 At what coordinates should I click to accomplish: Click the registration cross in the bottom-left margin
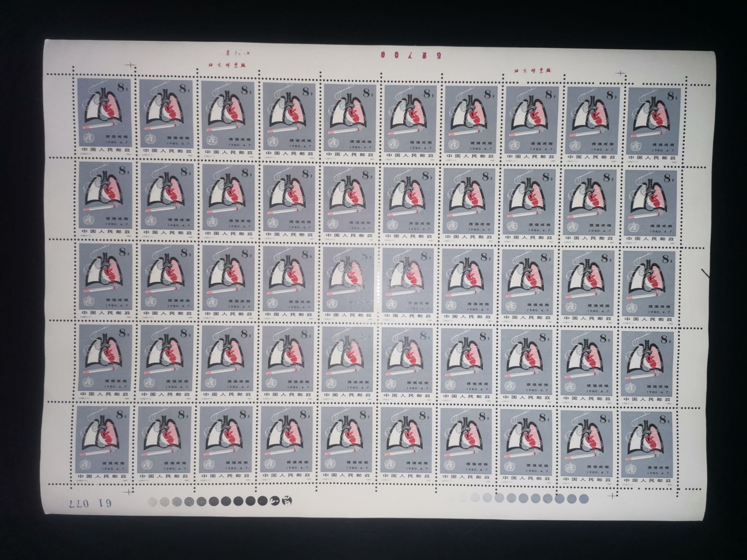(130, 491)
